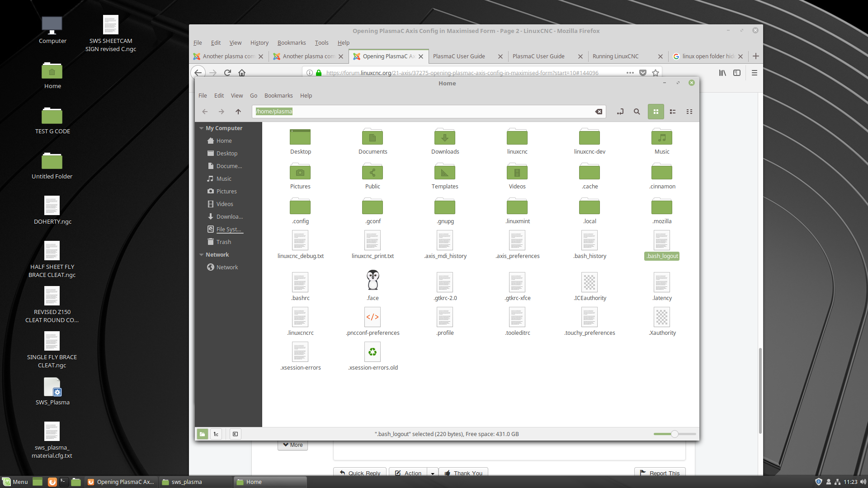This screenshot has height=488, width=868.
Task: Collapse the Network sidebar section
Action: pos(201,255)
